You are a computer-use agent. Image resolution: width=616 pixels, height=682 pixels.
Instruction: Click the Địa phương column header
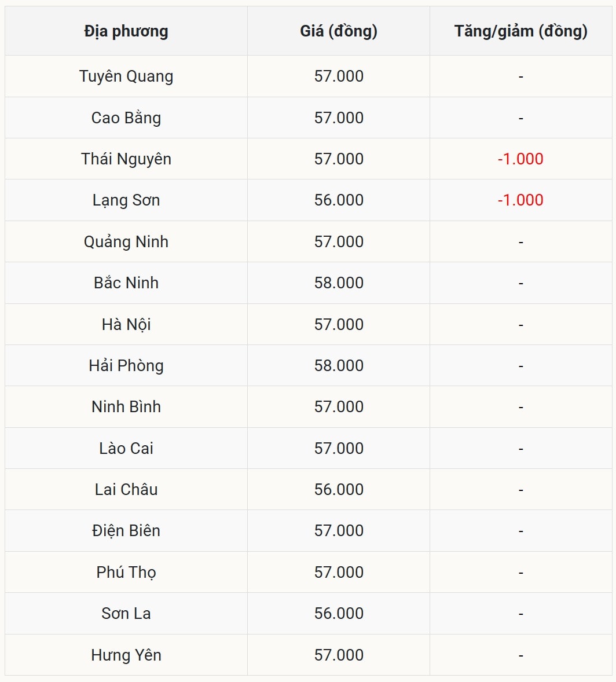click(126, 31)
